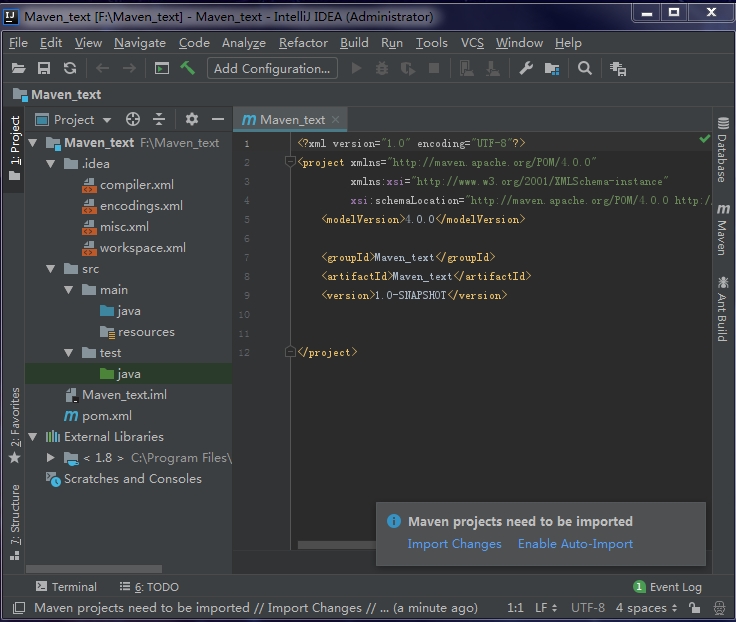This screenshot has width=736, height=622.
Task: Open the Project Structure icon
Action: click(x=552, y=69)
